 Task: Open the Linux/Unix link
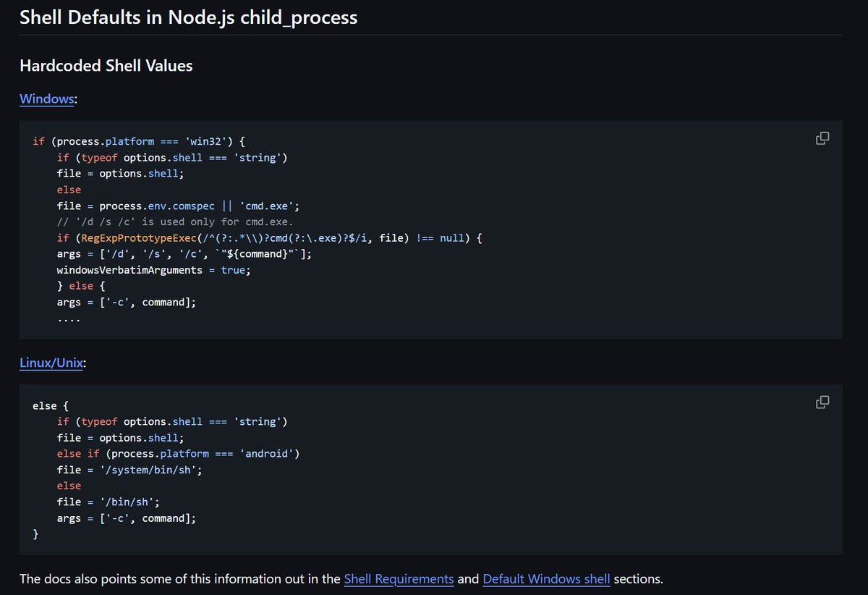(51, 362)
